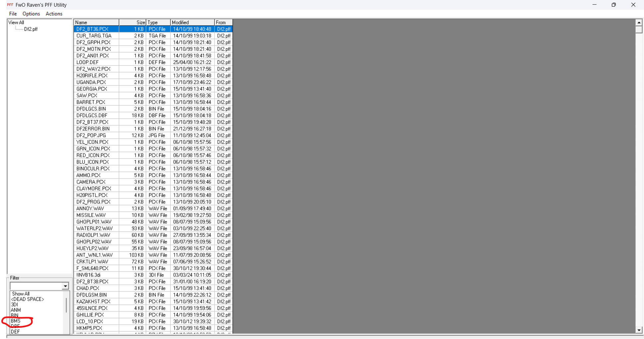Select file H20PISTL.PCX
This screenshot has width=644, height=339.
click(x=92, y=195)
